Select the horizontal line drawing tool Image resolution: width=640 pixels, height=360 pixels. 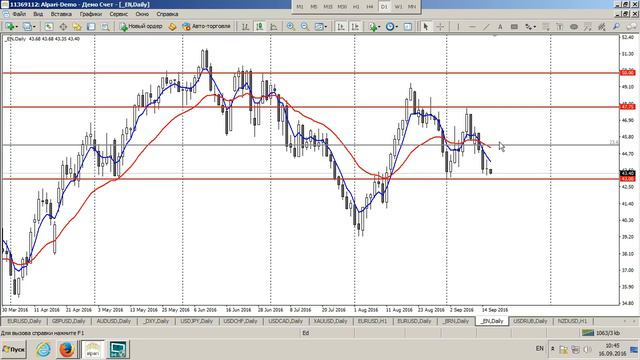tap(472, 27)
